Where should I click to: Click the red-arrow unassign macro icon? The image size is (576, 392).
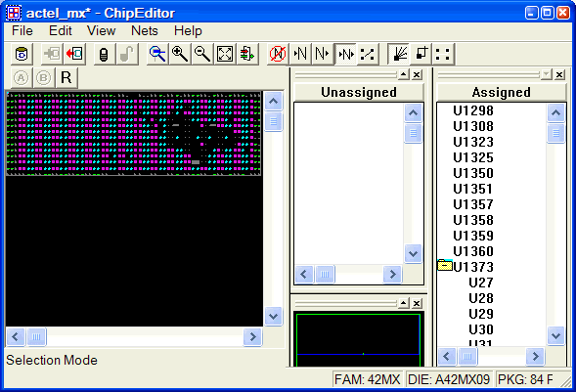coord(75,54)
